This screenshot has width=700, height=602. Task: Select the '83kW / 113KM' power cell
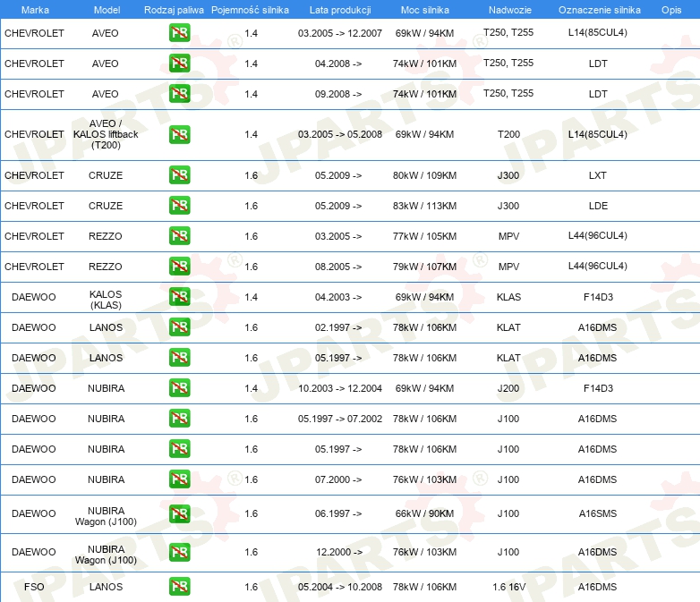tap(424, 206)
